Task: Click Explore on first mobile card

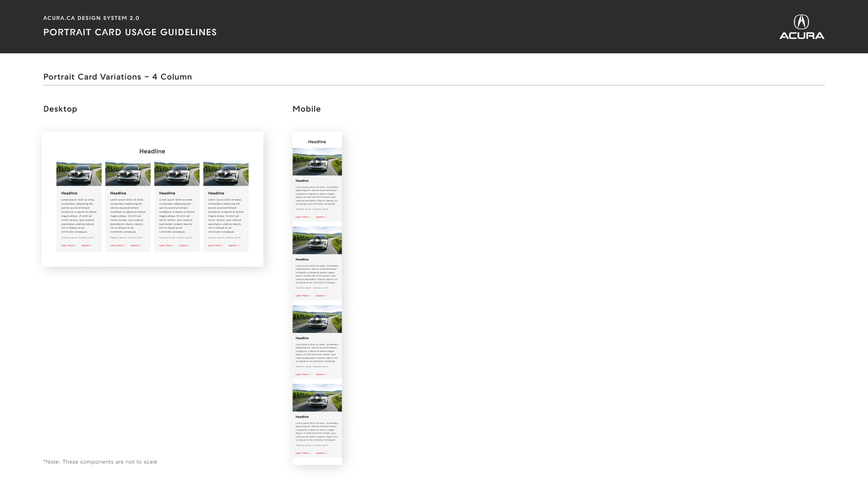Action: tap(321, 217)
